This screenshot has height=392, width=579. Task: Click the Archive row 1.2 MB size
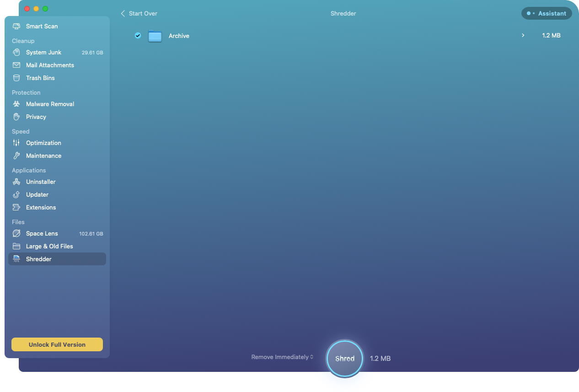(x=551, y=35)
